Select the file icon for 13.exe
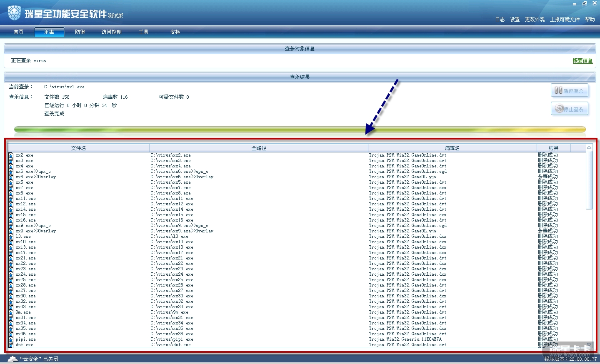 (x=11, y=237)
